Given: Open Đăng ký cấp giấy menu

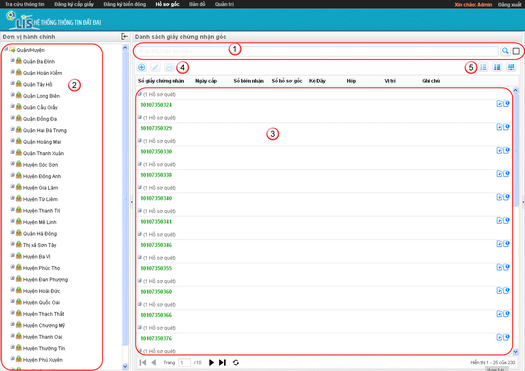Looking at the screenshot, I should click(x=74, y=4).
